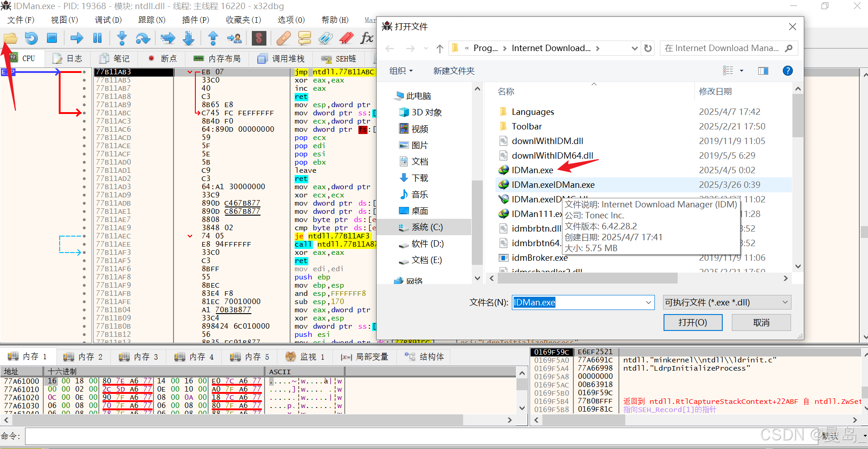Image resolution: width=868 pixels, height=449 pixels.
Task: Open the 选项(O) menu
Action: 291,20
